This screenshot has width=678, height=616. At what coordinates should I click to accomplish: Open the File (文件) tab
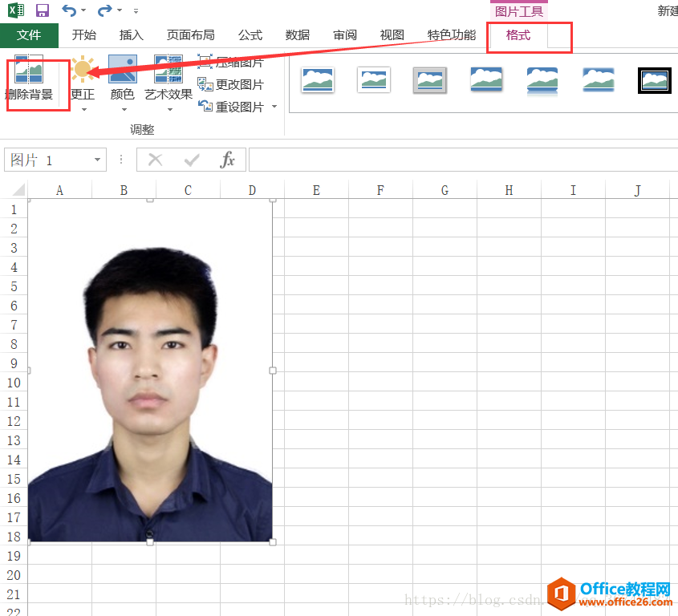click(29, 35)
